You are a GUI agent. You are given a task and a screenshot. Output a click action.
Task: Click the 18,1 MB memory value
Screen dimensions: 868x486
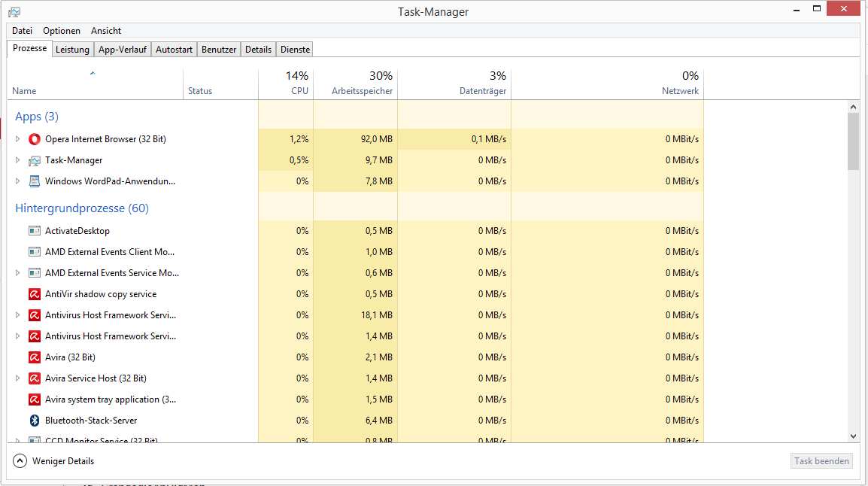click(x=376, y=315)
